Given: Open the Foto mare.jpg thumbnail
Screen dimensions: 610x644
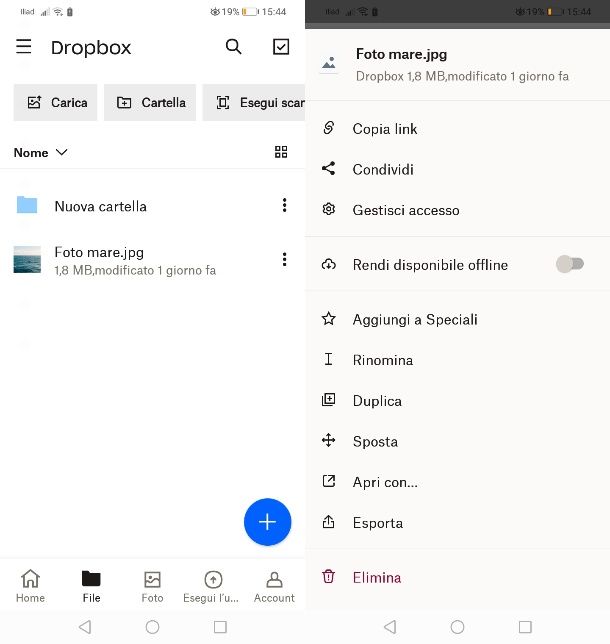Looking at the screenshot, I should (27, 260).
